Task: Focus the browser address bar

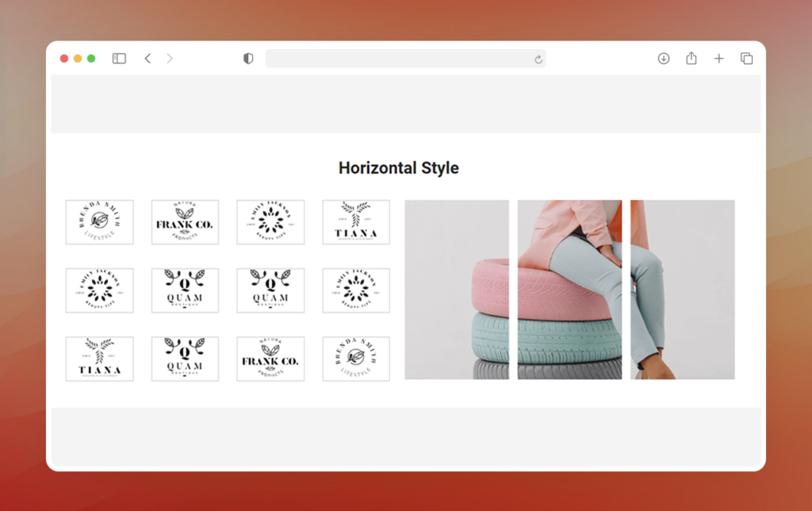Action: coord(405,59)
